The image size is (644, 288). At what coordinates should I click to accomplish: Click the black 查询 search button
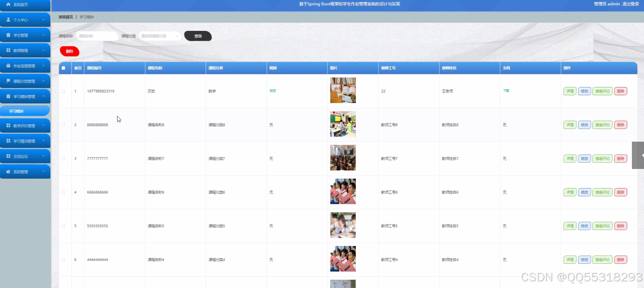point(198,36)
